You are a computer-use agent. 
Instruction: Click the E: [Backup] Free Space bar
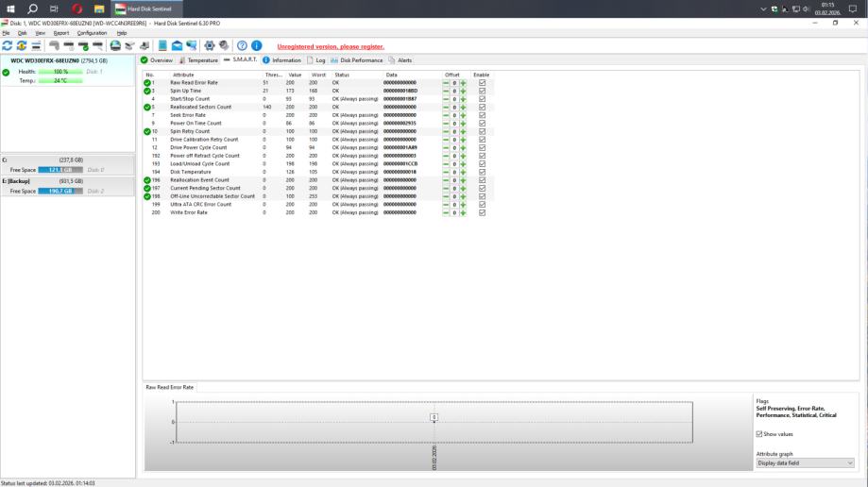tap(60, 191)
